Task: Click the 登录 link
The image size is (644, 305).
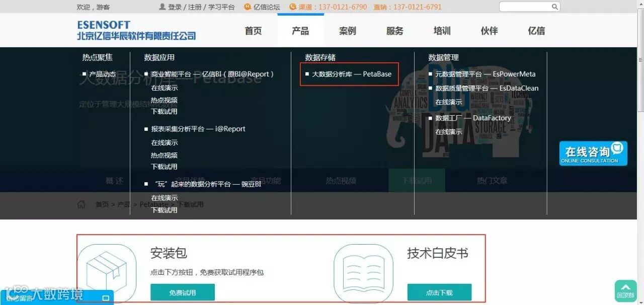Action: 175,7
